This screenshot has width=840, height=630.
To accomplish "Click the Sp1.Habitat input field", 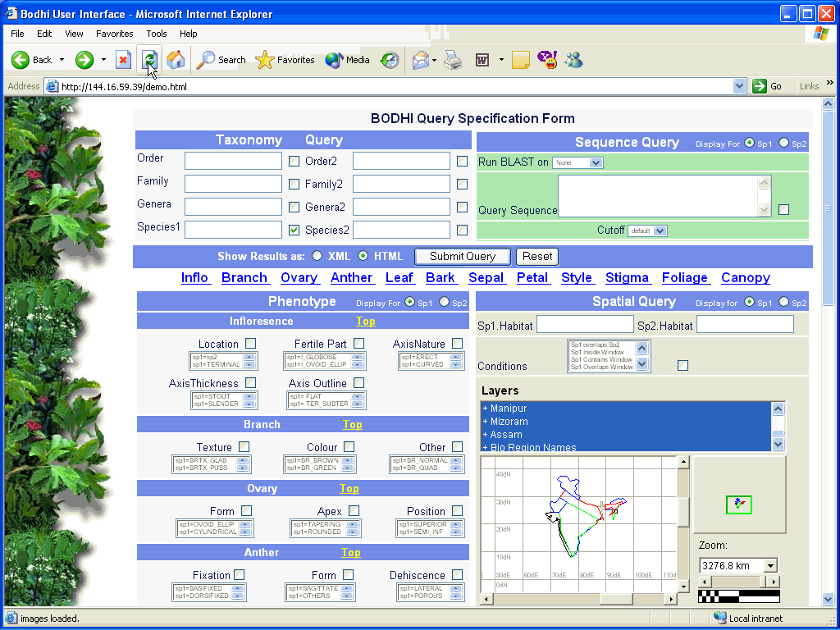I will coord(585,325).
